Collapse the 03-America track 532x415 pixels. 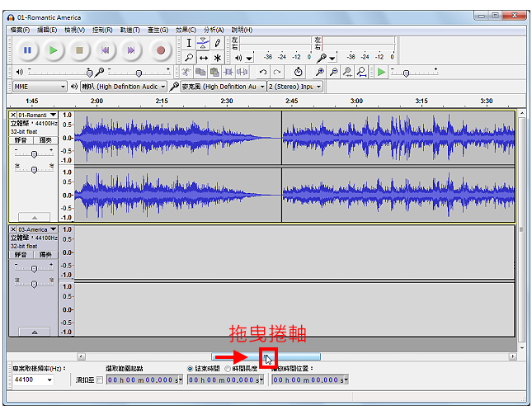coord(35,332)
